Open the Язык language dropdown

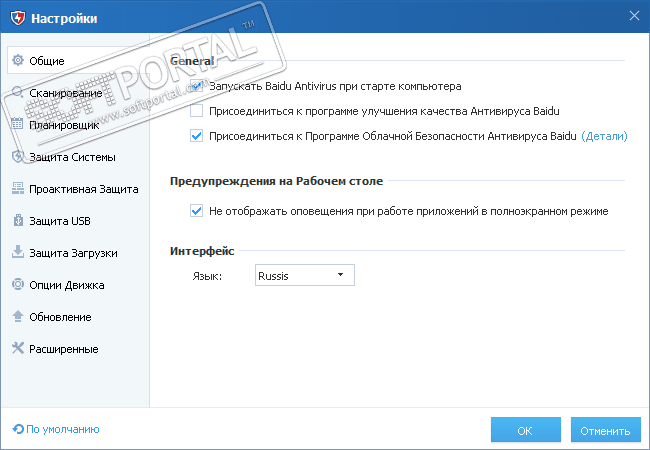point(305,275)
